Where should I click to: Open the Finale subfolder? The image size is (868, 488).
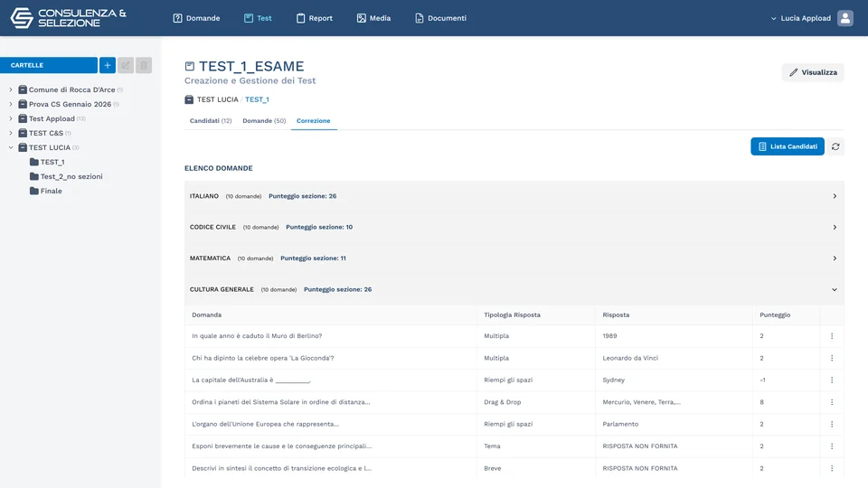[x=46, y=191]
